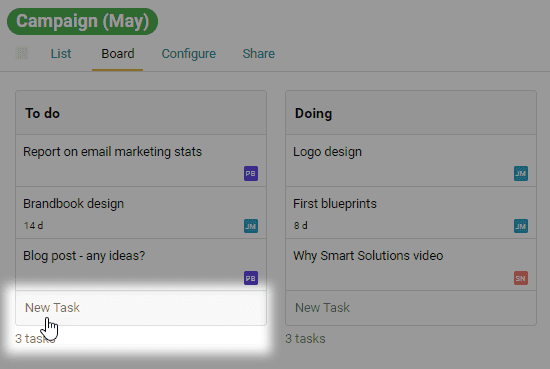
Task: Open the Blog post - any ideas? task
Action: pos(141,265)
